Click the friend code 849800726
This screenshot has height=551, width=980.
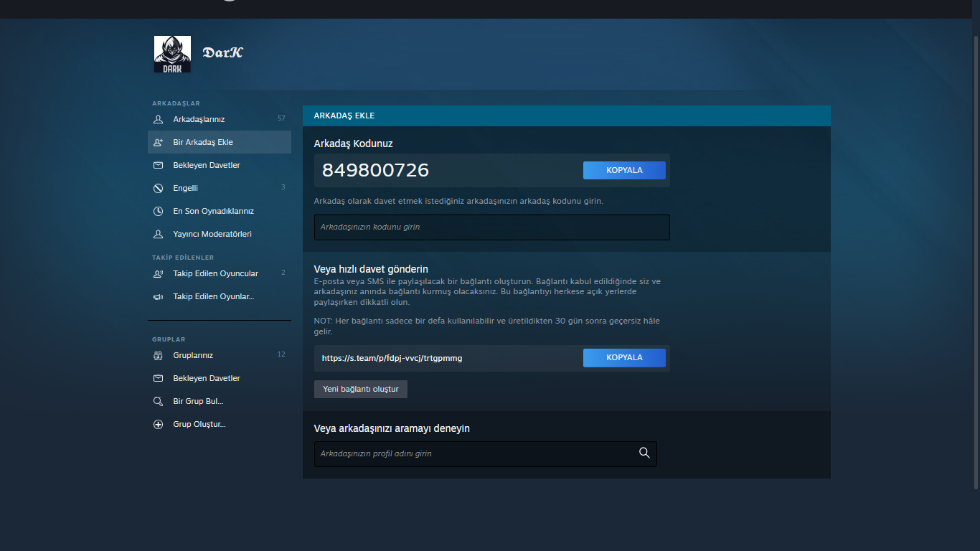pyautogui.click(x=375, y=170)
